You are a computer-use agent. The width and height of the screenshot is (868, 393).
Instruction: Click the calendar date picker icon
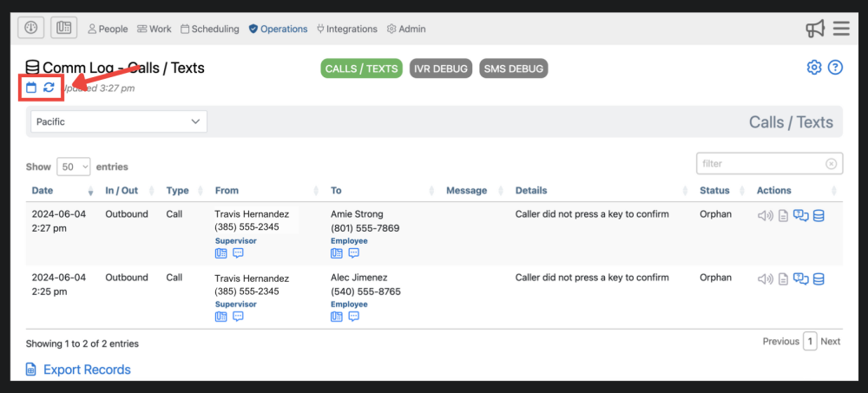(x=31, y=88)
